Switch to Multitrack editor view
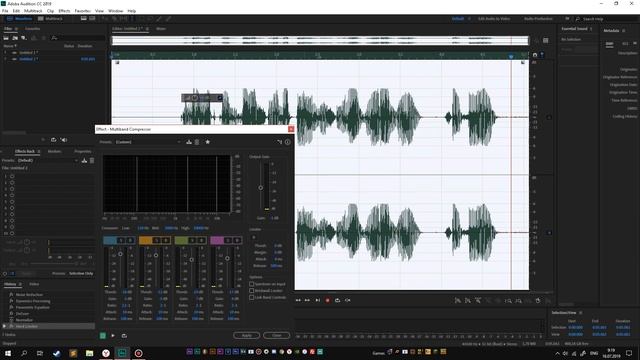The width and height of the screenshot is (640, 360). pyautogui.click(x=50, y=19)
